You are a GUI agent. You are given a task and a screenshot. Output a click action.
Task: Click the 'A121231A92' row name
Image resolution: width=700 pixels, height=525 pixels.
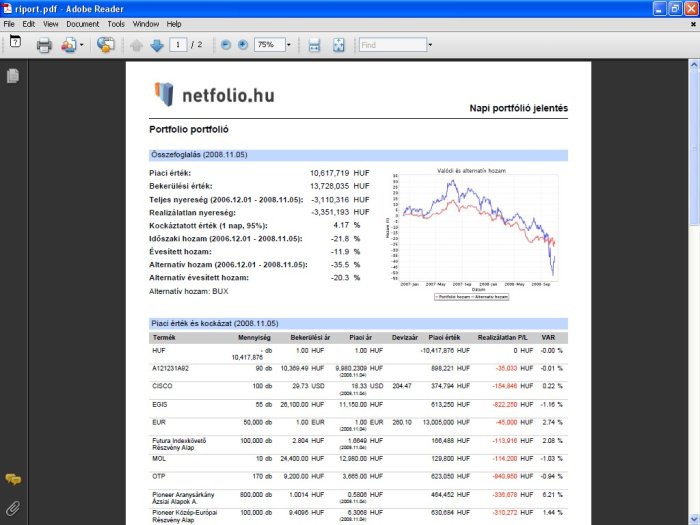(171, 368)
